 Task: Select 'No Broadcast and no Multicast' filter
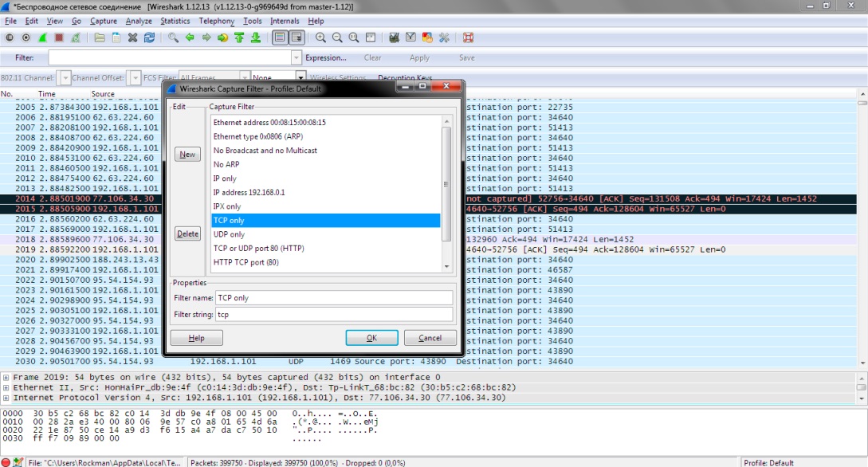(326, 151)
